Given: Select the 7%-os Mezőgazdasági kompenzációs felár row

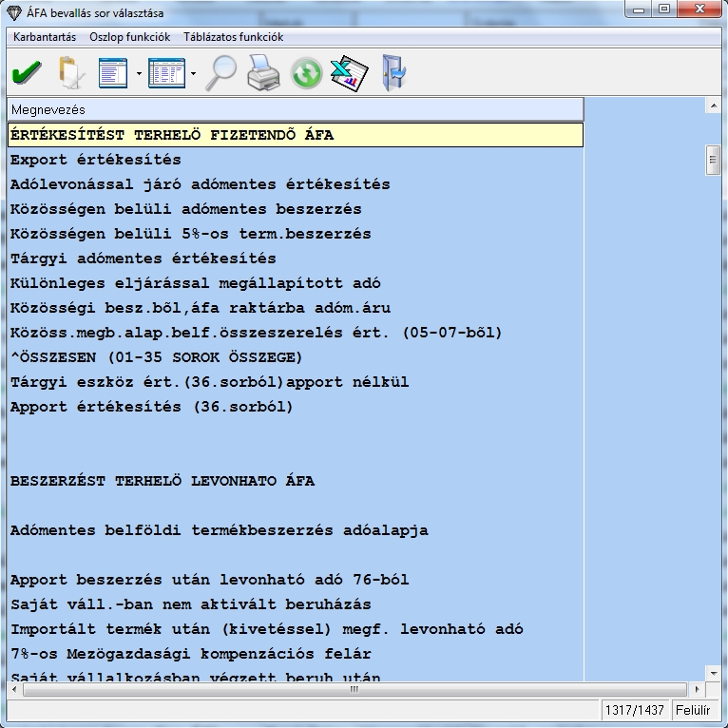Looking at the screenshot, I should coord(191,654).
